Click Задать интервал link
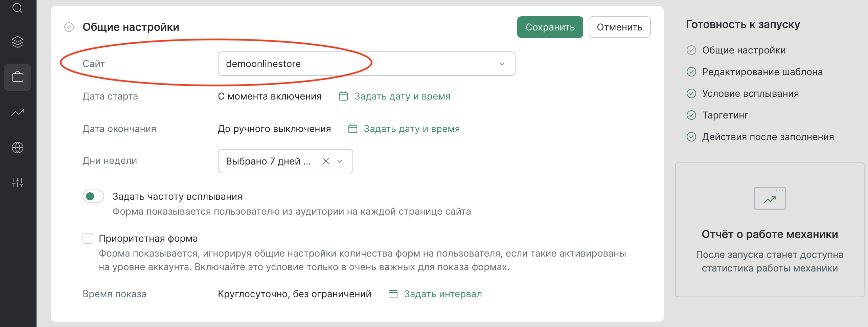 point(443,294)
